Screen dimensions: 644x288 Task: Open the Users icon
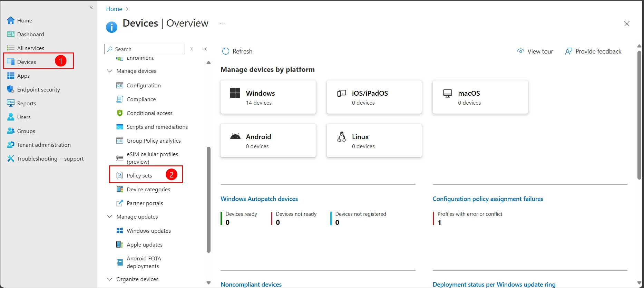11,117
